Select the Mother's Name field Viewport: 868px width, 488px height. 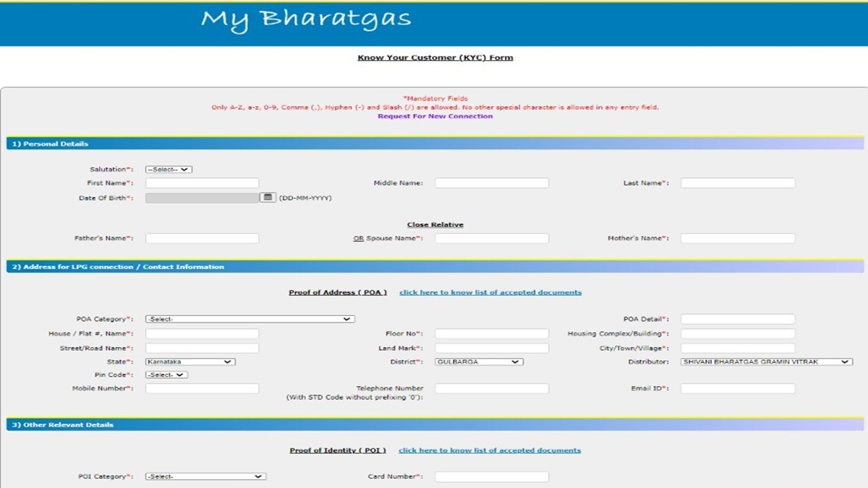738,239
